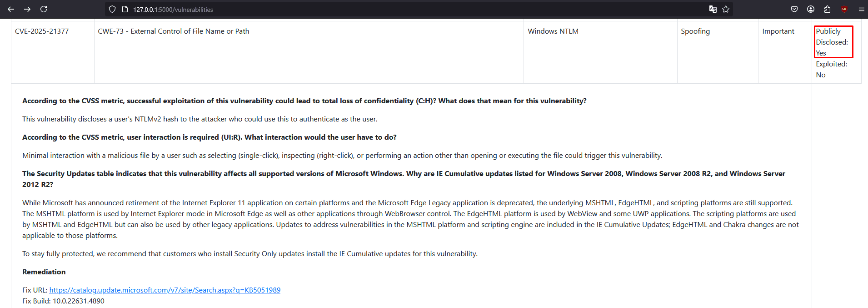868x308 pixels.
Task: Go back to the previous page
Action: coord(11,9)
